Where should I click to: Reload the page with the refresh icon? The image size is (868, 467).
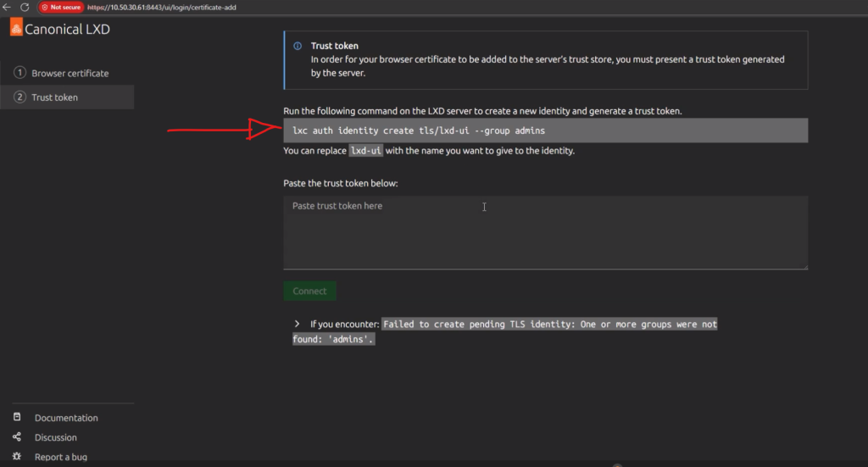[x=25, y=7]
